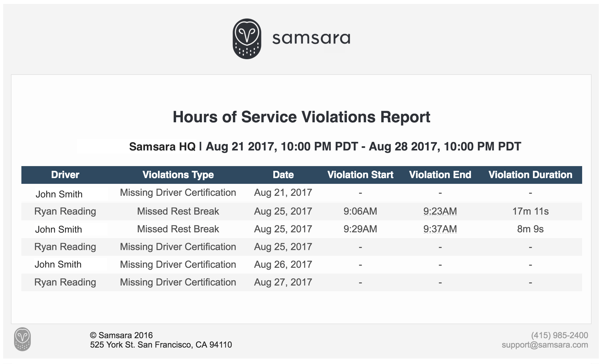603x364 pixels.
Task: Click the Samsara owl logo at top
Action: [247, 39]
